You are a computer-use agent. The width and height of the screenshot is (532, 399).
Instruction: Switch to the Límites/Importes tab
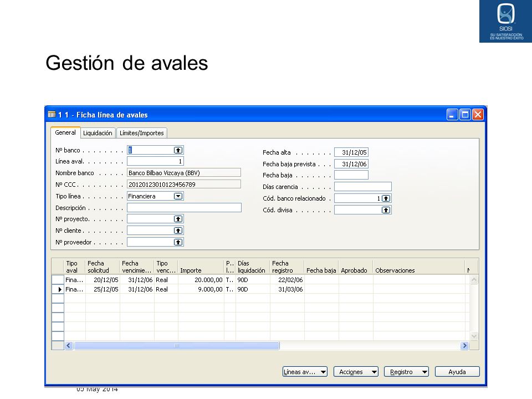coord(142,133)
